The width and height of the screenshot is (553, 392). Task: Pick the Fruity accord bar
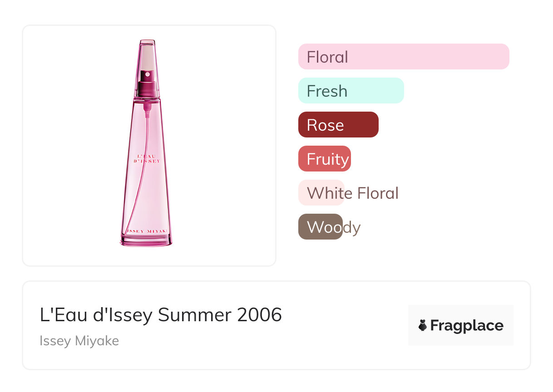point(324,159)
